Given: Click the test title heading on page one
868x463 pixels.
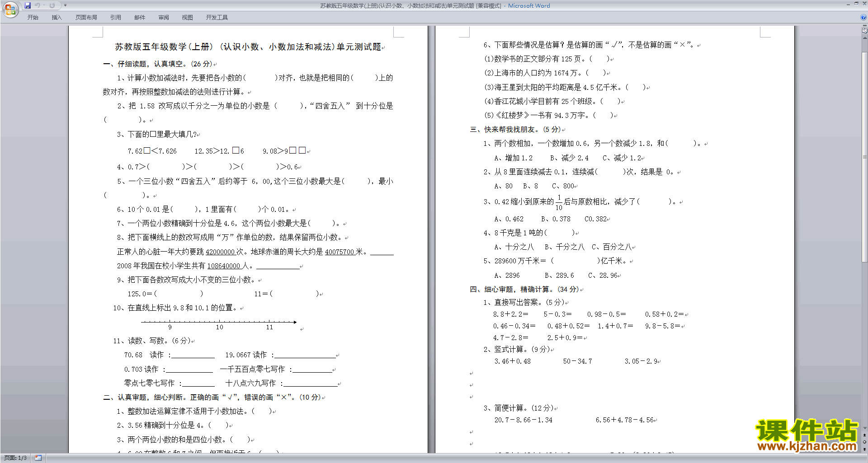Looking at the screenshot, I should point(248,47).
